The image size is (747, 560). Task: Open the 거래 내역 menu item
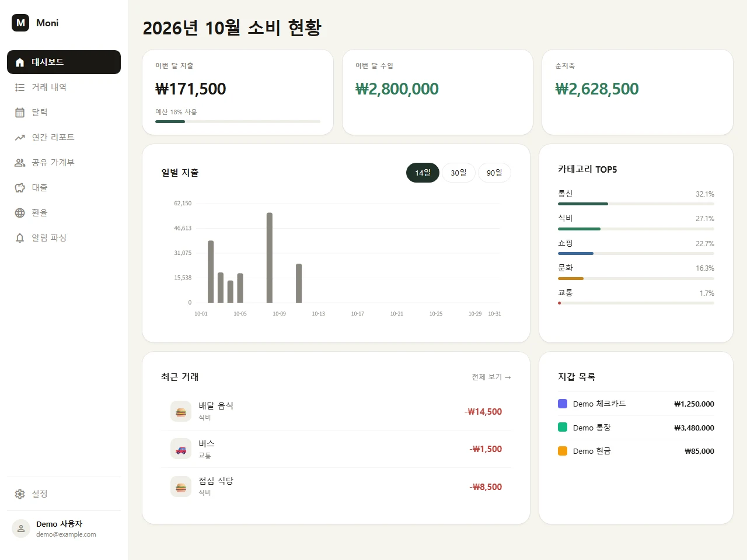[64, 87]
